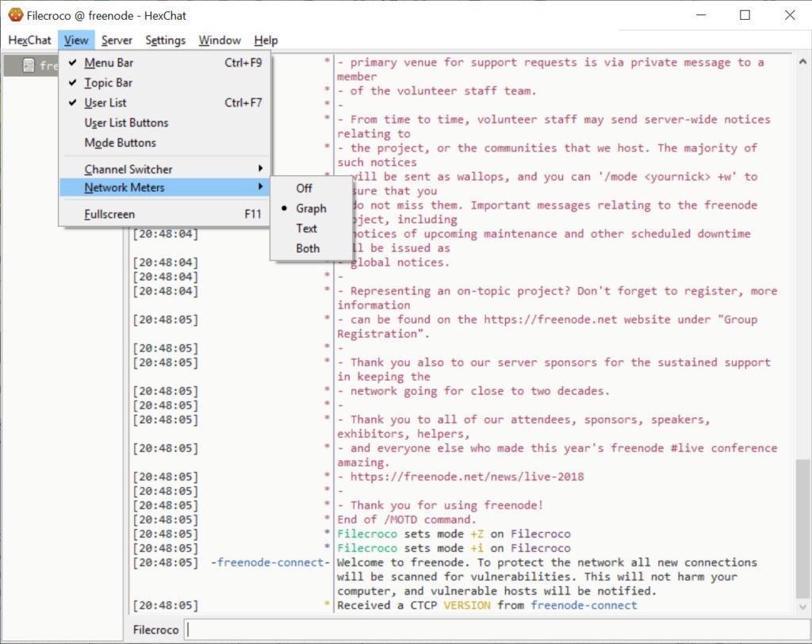
Task: Open the freenode.net/news/live-2018 link
Action: pyautogui.click(x=466, y=477)
